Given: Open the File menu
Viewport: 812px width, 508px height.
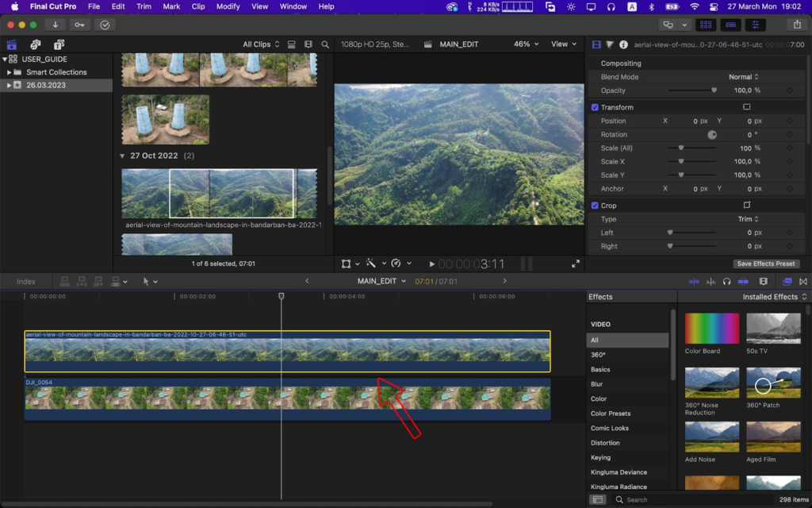Looking at the screenshot, I should 94,6.
